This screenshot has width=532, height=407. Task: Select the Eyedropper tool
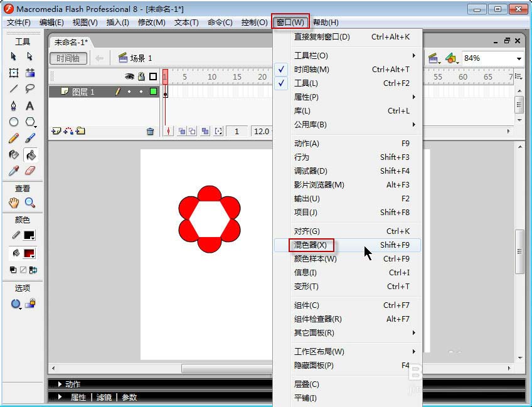pyautogui.click(x=14, y=171)
